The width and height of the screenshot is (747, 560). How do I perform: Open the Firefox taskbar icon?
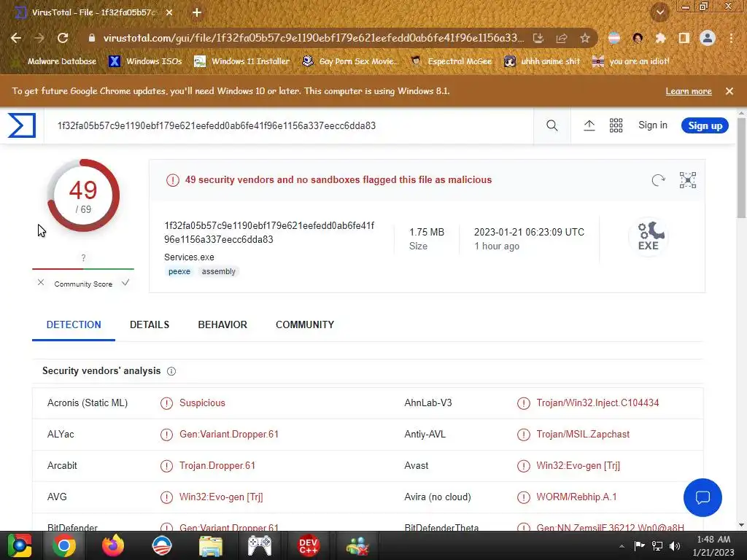pos(113,545)
